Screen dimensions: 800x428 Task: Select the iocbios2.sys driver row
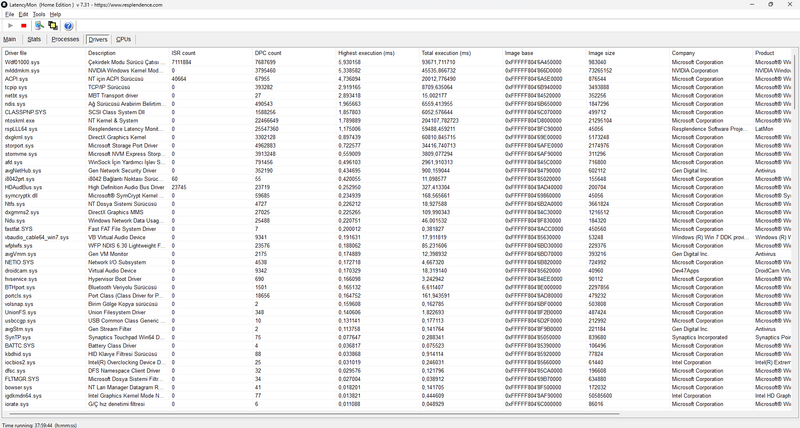pos(397,362)
